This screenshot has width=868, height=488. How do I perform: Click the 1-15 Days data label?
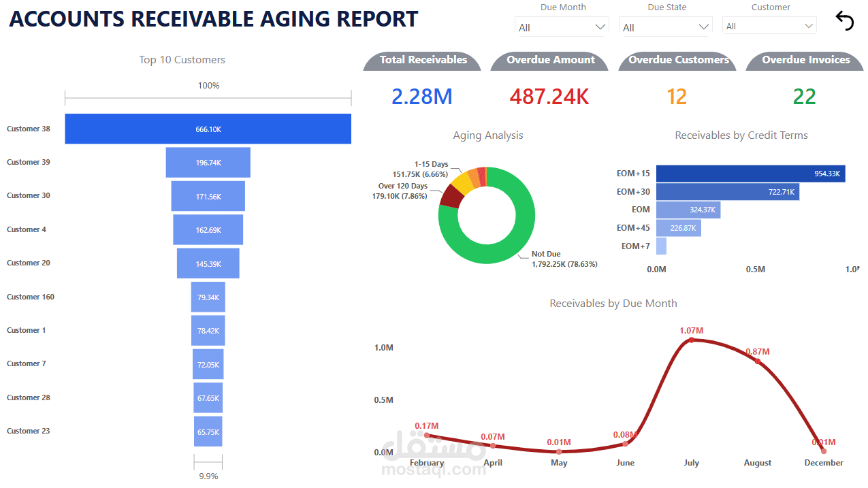point(420,169)
